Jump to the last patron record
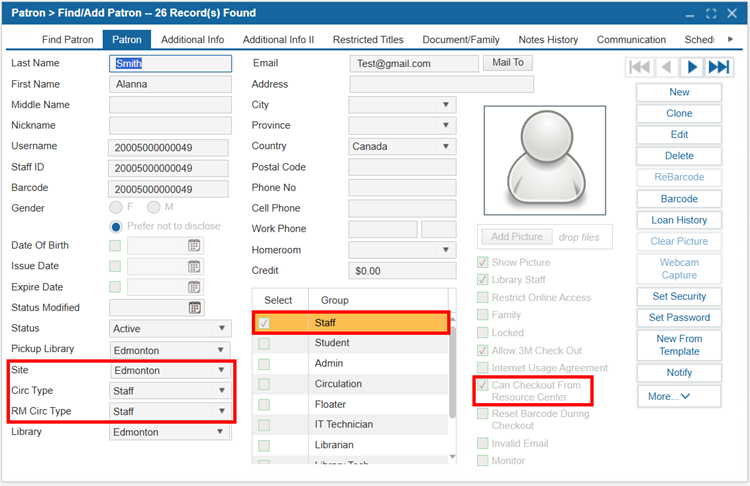The image size is (750, 486). click(x=719, y=67)
